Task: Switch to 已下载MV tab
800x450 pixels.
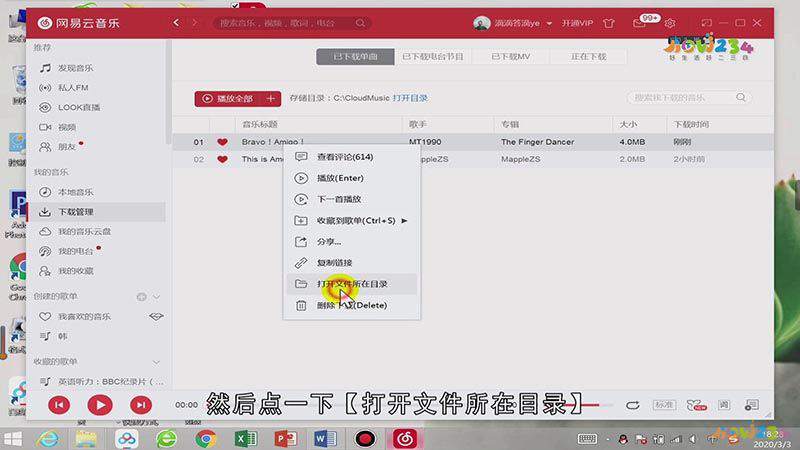Action: click(x=511, y=57)
